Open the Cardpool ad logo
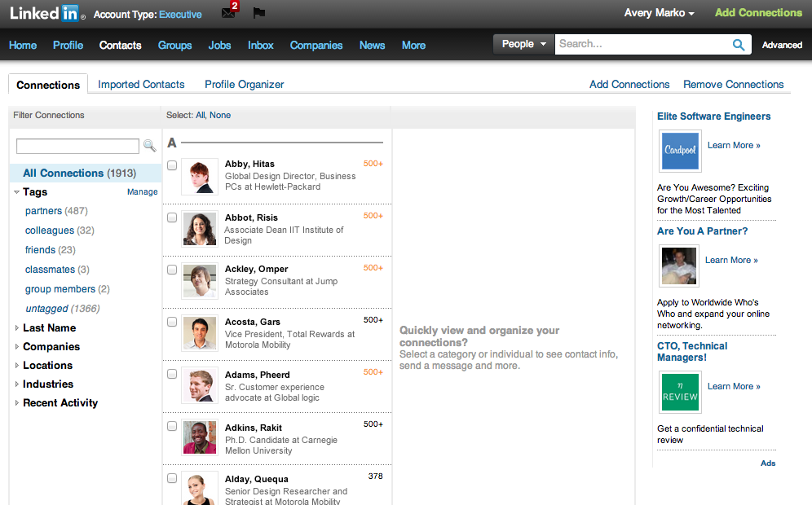Viewport: 812px width, 505px height. click(x=680, y=151)
